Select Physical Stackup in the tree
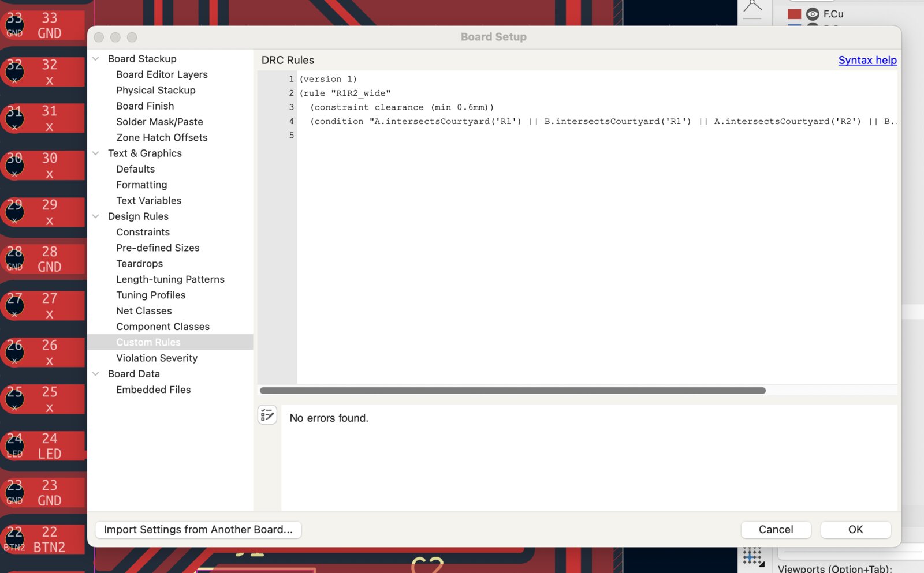 (156, 90)
